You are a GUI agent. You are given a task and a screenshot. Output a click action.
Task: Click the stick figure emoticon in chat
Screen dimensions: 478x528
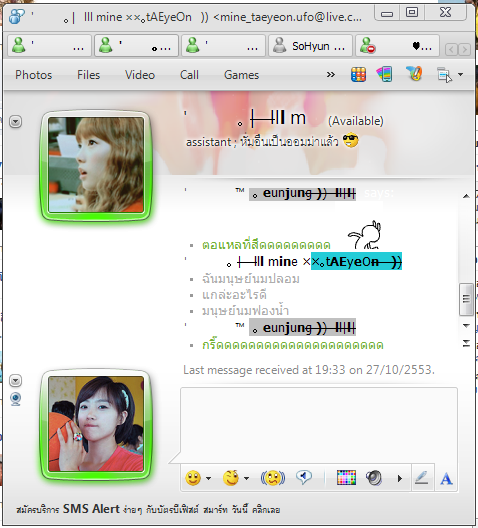click(365, 235)
